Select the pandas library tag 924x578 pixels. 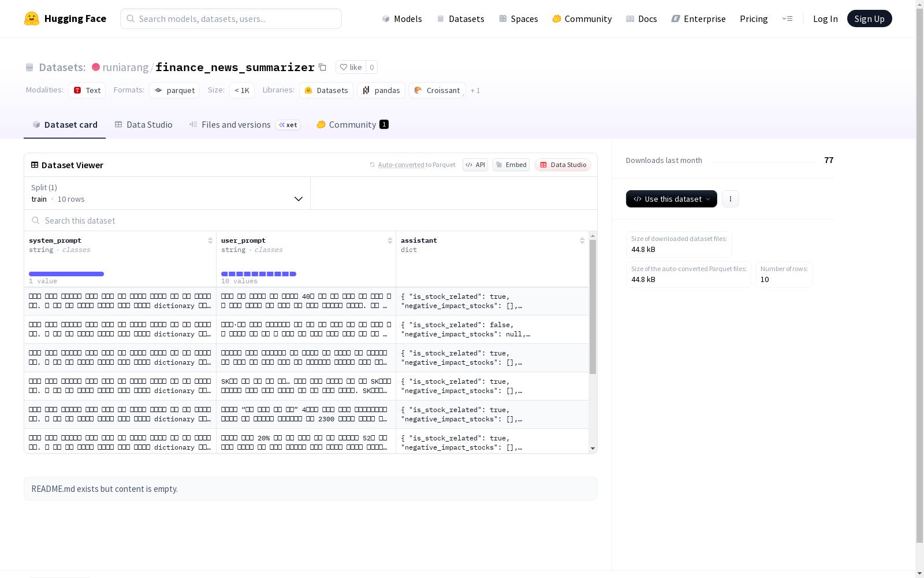tap(381, 90)
